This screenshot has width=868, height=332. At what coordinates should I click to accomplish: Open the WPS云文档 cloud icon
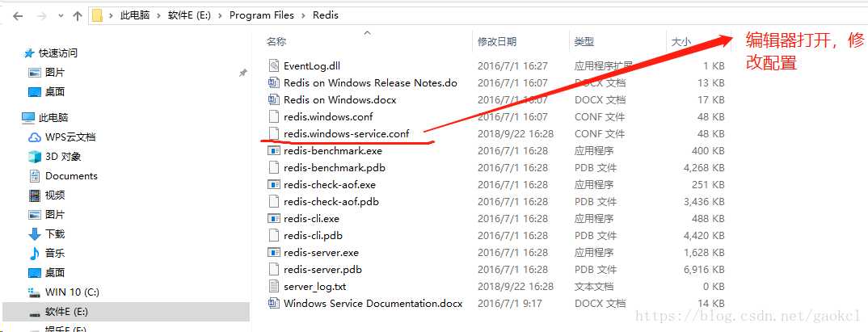pos(34,137)
